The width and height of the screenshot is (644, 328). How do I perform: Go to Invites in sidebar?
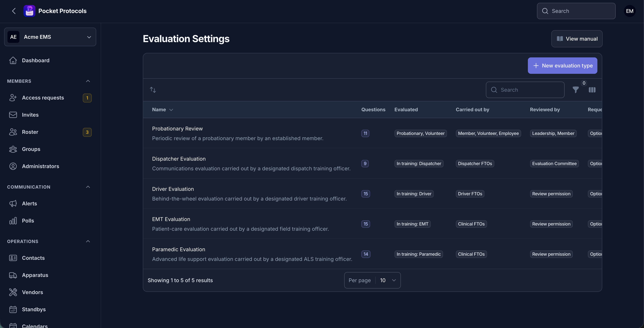50,115
